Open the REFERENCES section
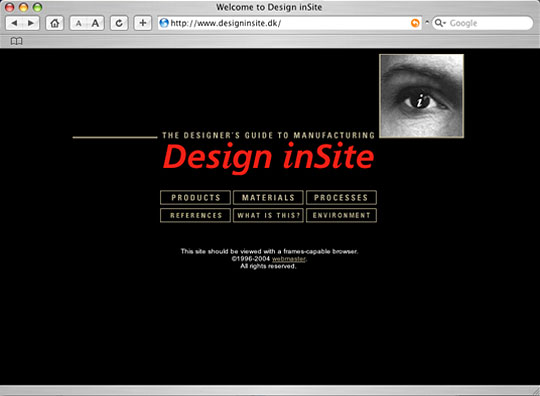 pos(196,216)
